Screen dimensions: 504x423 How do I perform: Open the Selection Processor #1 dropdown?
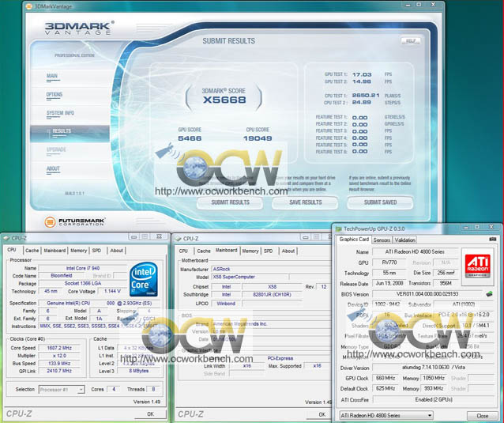point(62,390)
